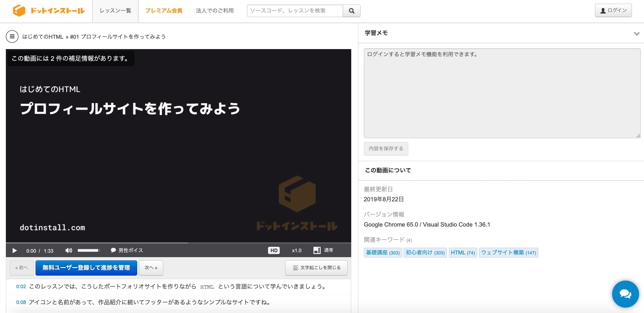Jump to transcript timestamp 0:02
This screenshot has height=313, width=644.
[x=21, y=286]
